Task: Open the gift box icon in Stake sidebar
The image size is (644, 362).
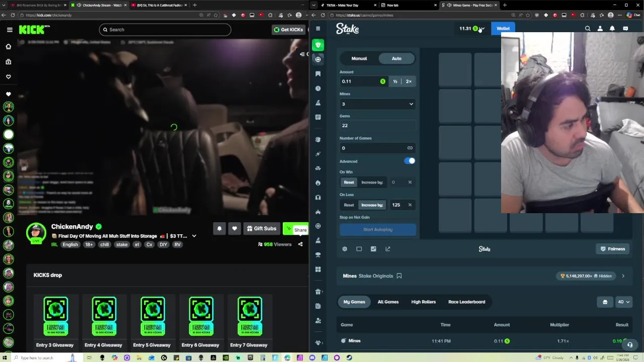Action: [318, 292]
